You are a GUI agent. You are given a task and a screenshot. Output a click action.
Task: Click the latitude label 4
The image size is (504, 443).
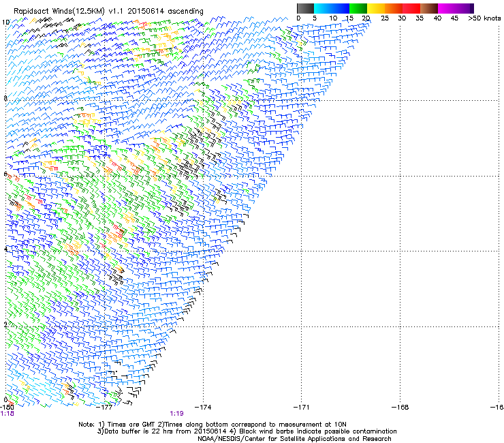[5, 249]
